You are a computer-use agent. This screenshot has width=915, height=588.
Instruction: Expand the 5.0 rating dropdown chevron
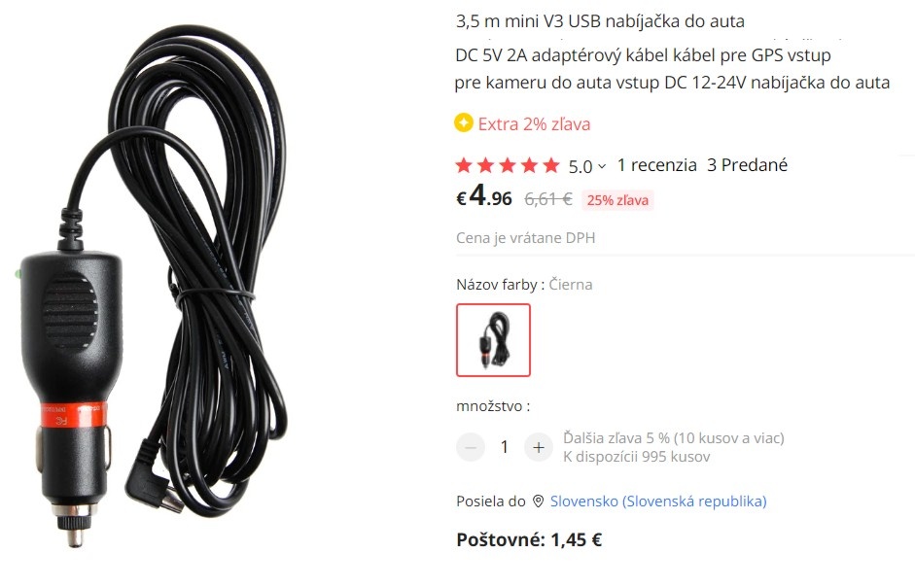coord(602,167)
